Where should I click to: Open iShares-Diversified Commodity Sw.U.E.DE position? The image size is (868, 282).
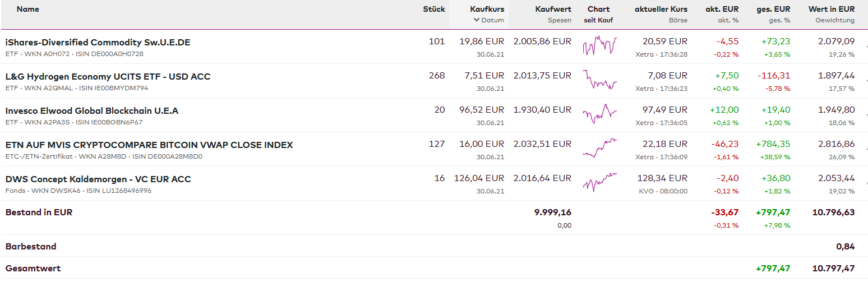point(98,42)
